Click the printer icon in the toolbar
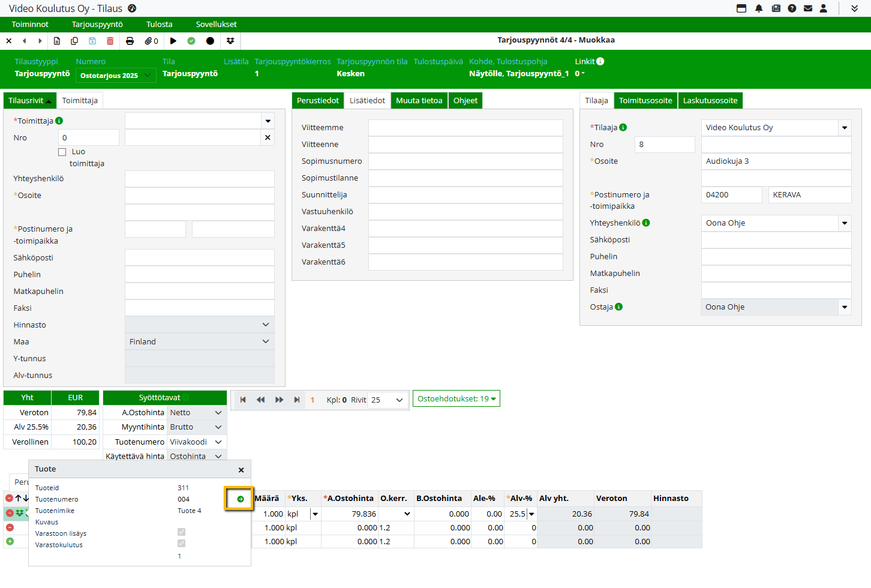Screen dimensions: 871x588 (130, 41)
